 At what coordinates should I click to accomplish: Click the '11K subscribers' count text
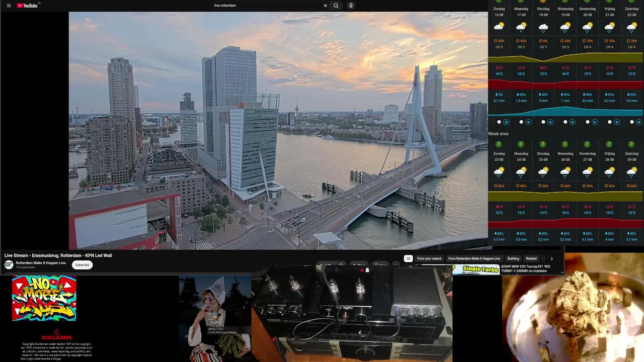[26, 267]
